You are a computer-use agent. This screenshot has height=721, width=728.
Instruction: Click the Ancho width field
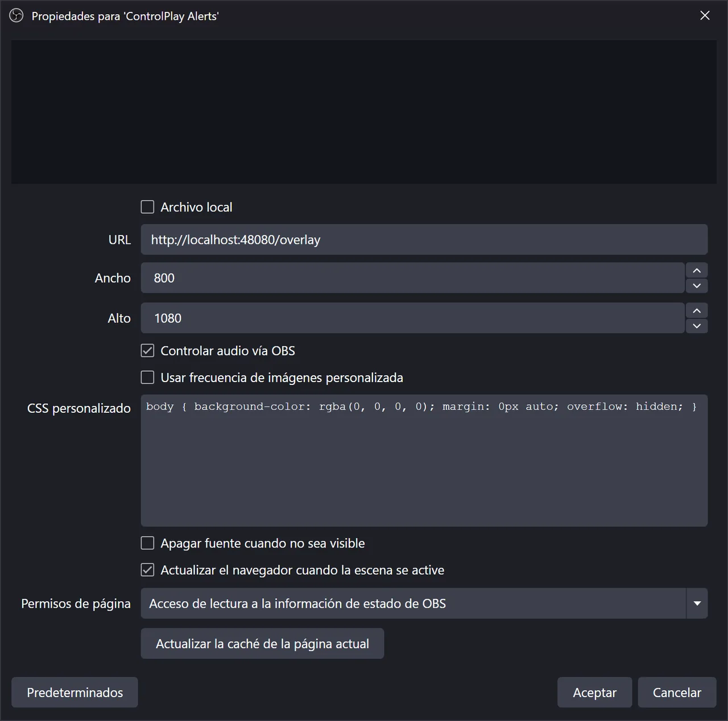[412, 278]
